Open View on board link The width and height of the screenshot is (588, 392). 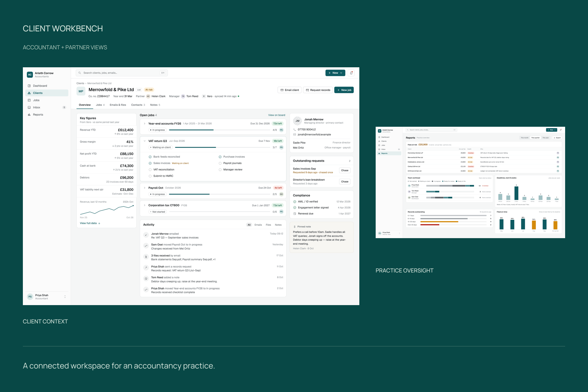click(x=277, y=115)
